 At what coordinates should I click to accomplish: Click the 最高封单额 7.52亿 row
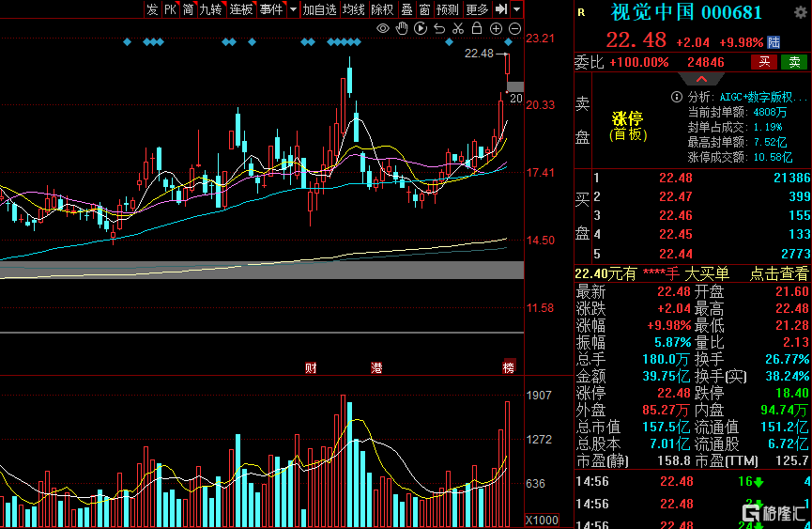tap(738, 142)
